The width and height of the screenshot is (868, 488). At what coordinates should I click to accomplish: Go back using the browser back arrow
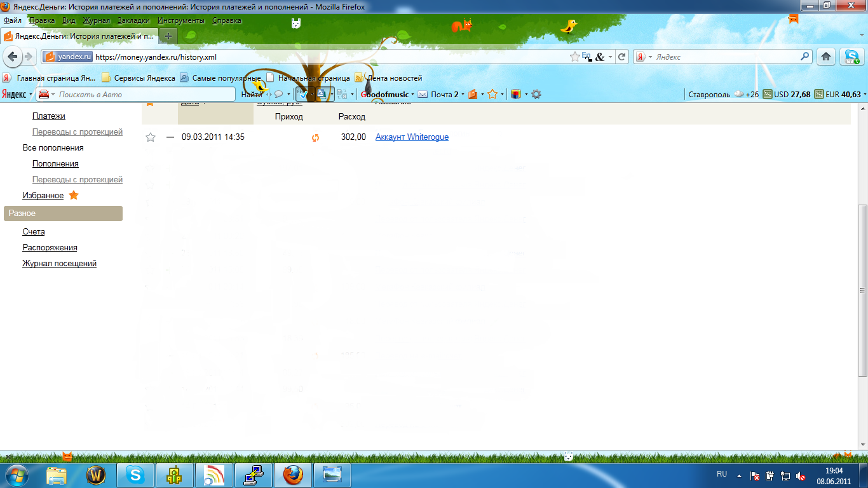click(x=13, y=57)
